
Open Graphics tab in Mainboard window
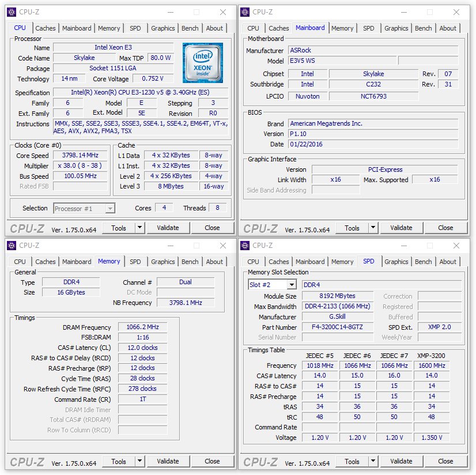click(396, 28)
